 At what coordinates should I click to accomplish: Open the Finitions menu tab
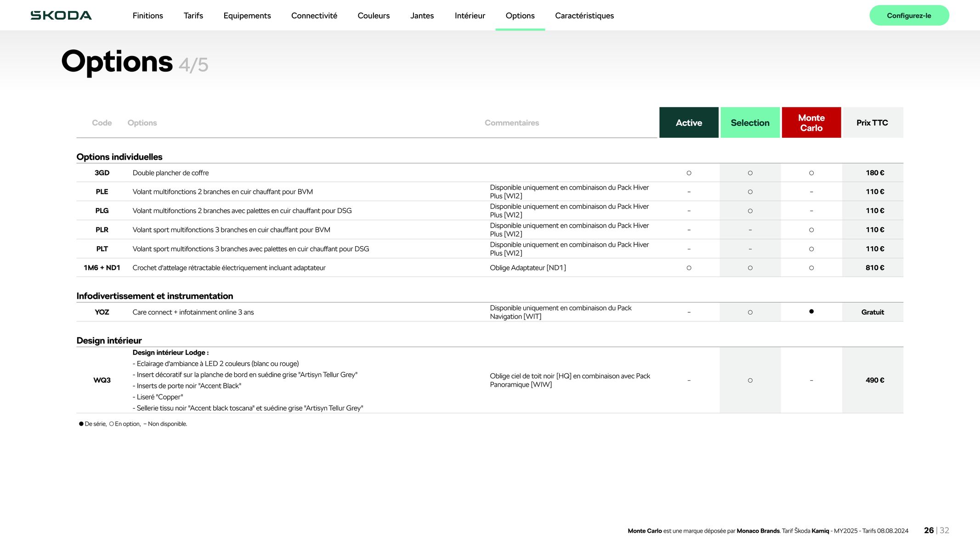pos(147,16)
